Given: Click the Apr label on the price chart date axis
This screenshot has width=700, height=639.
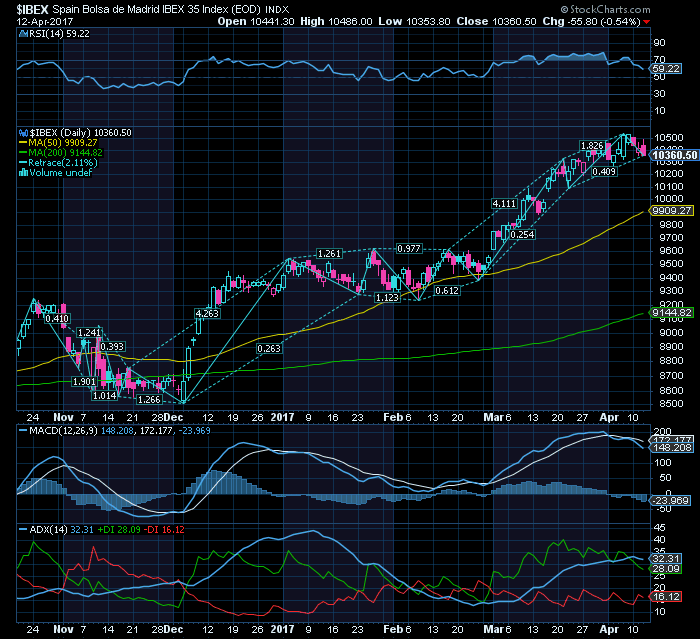Looking at the screenshot, I should pos(609,418).
